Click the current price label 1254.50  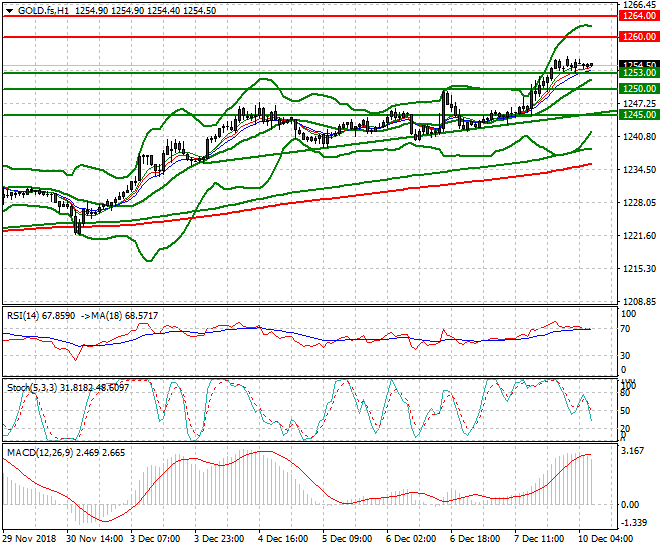point(639,64)
